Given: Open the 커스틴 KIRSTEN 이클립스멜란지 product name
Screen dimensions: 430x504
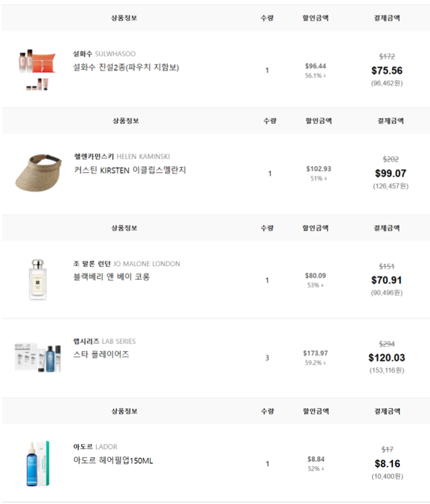Looking at the screenshot, I should pyautogui.click(x=130, y=170).
